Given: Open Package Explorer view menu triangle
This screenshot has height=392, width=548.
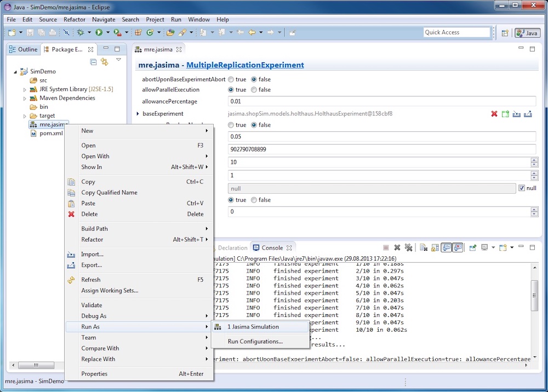Looking at the screenshot, I should pos(119,60).
